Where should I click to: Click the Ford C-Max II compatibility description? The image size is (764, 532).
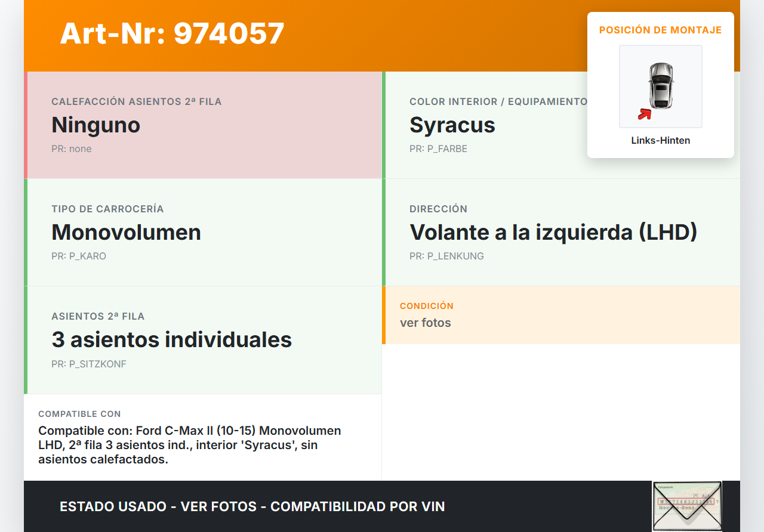(190, 445)
